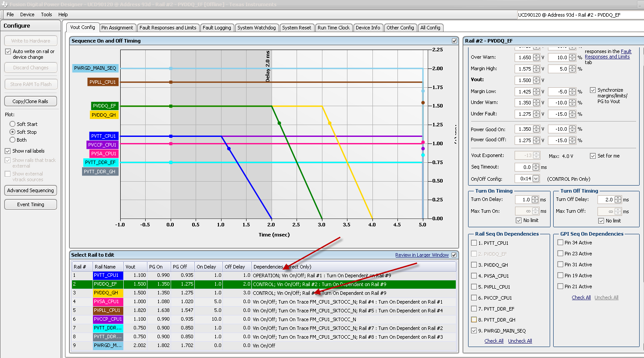
Task: Adjust the Seq Timeout stepper
Action: (536, 167)
